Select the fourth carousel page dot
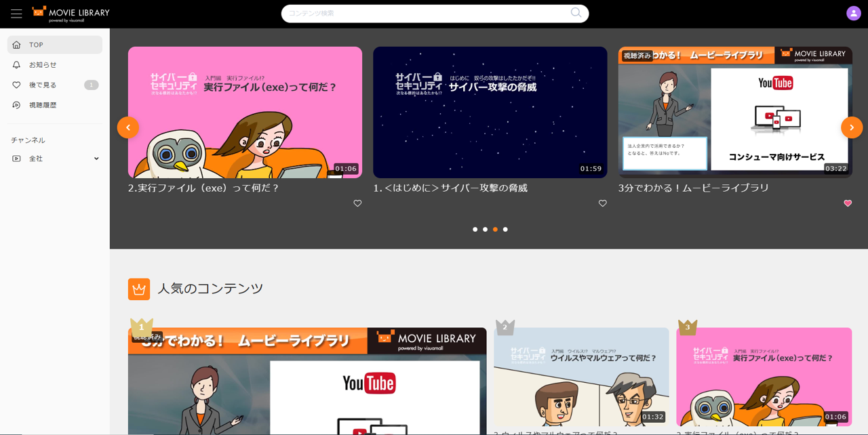 (x=505, y=230)
